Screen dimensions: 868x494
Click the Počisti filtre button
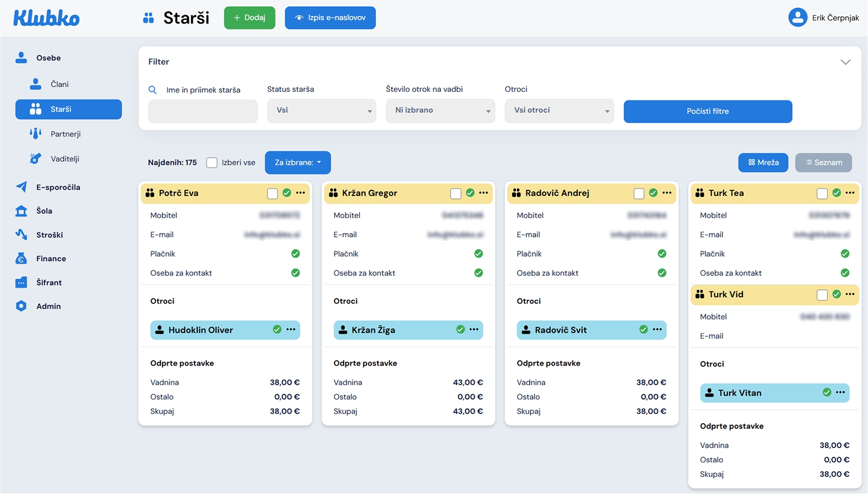click(x=707, y=111)
